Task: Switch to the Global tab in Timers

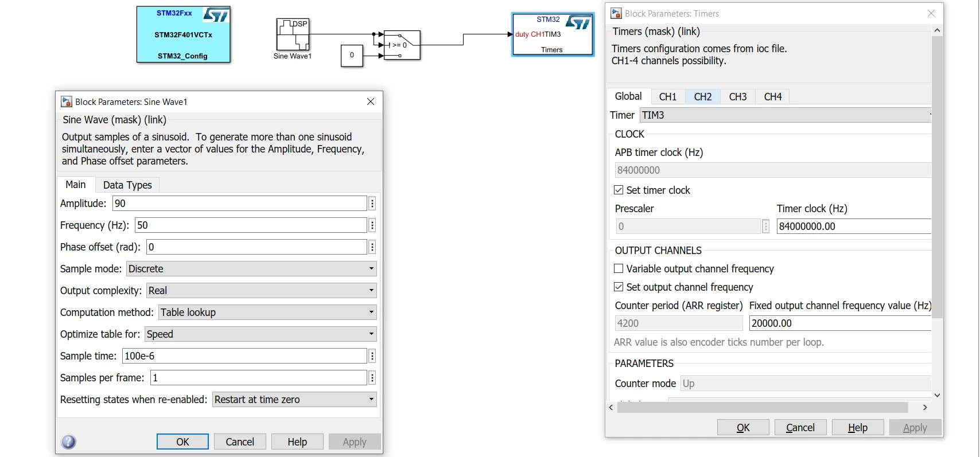Action: click(628, 96)
